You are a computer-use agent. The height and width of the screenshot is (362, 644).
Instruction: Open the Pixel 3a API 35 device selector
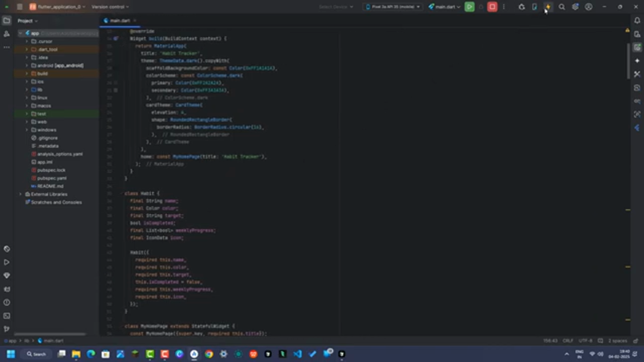pyautogui.click(x=393, y=7)
